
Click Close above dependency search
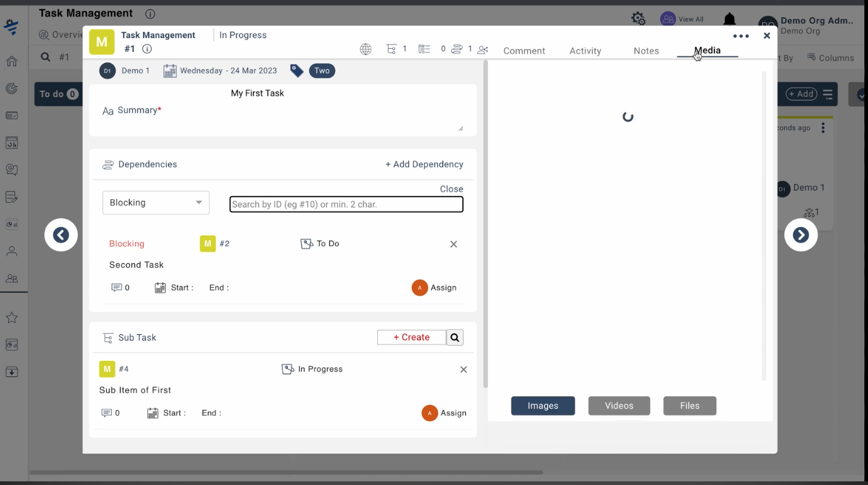[x=452, y=189]
